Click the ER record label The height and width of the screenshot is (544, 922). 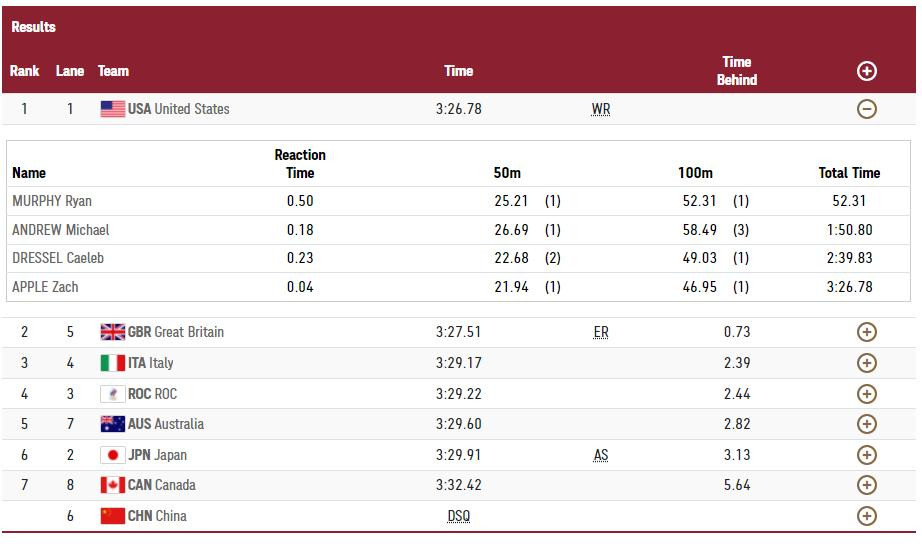(600, 332)
